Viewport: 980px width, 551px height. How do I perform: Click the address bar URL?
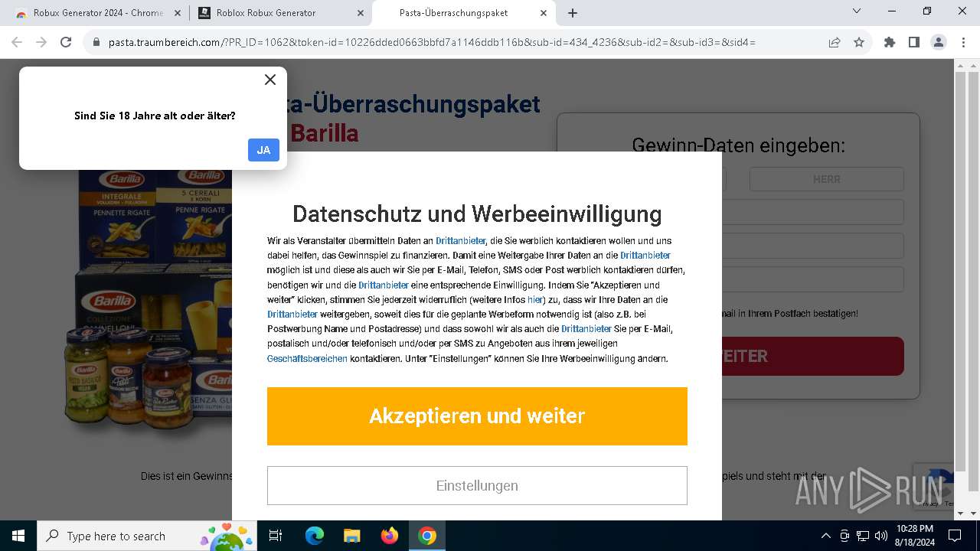432,43
